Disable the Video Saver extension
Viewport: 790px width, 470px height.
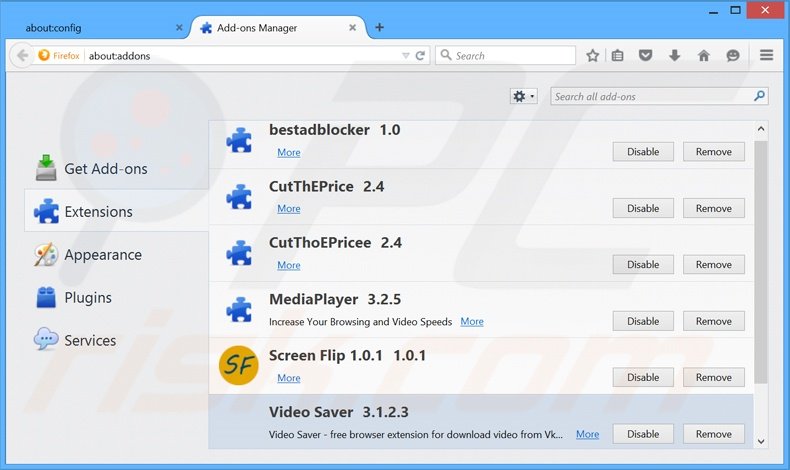click(x=643, y=434)
